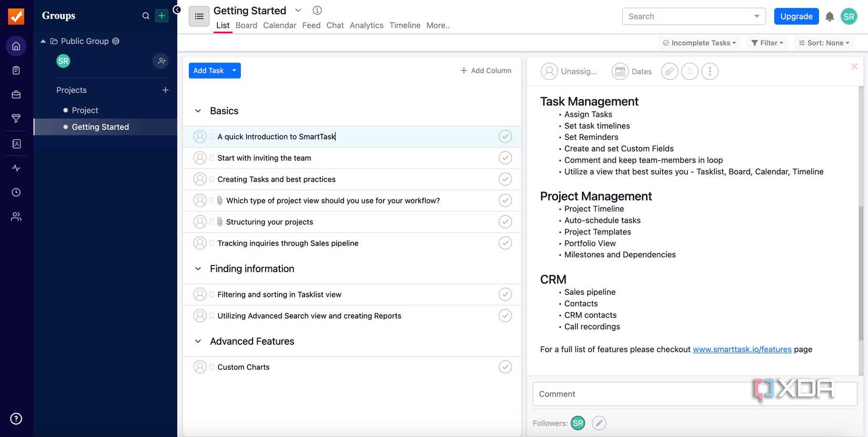Add a new project with plus icon
The image size is (868, 437).
coord(165,90)
